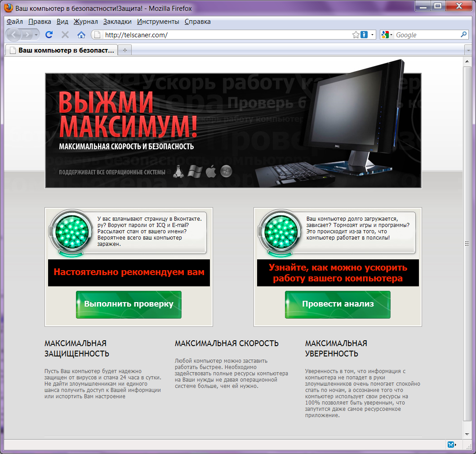Image resolution: width=476 pixels, height=454 pixels.
Task: Click the МАКСИМАЛЬНАЯ СКОРОСТЬ heading
Action: (x=227, y=343)
